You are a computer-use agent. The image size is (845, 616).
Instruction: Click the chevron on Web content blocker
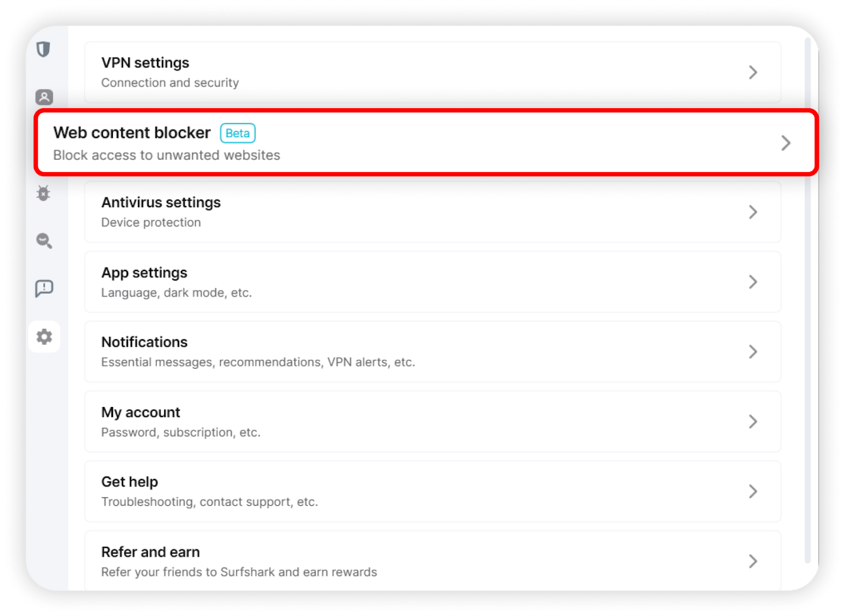click(x=786, y=143)
